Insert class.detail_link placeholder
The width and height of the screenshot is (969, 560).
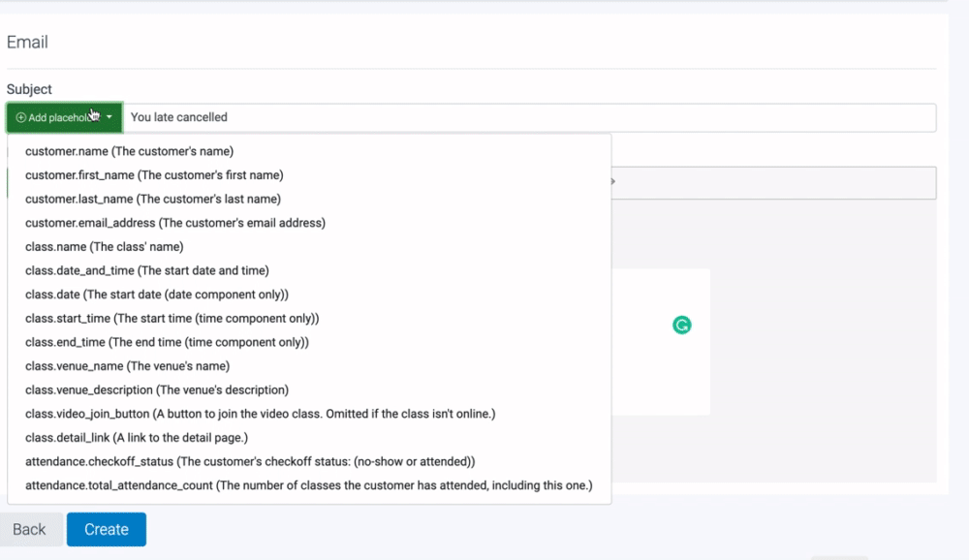pos(136,438)
